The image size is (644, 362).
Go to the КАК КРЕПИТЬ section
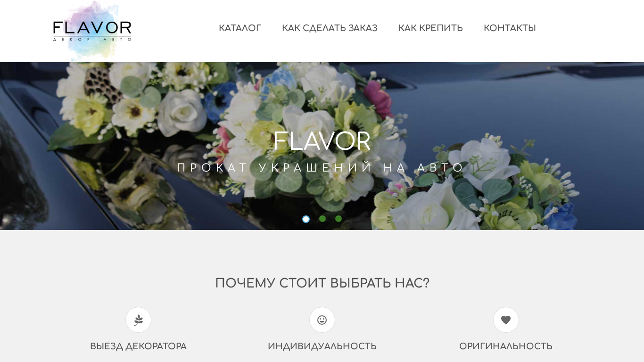[430, 28]
